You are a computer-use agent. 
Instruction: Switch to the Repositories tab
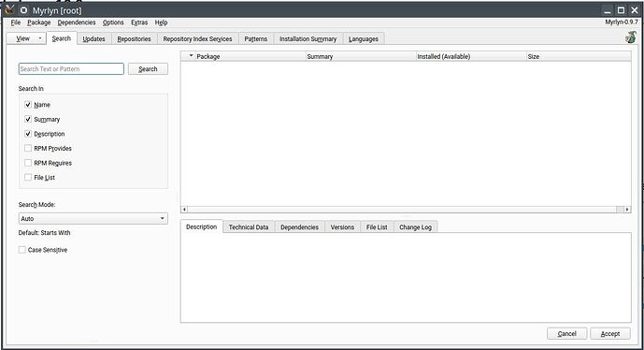coord(135,39)
